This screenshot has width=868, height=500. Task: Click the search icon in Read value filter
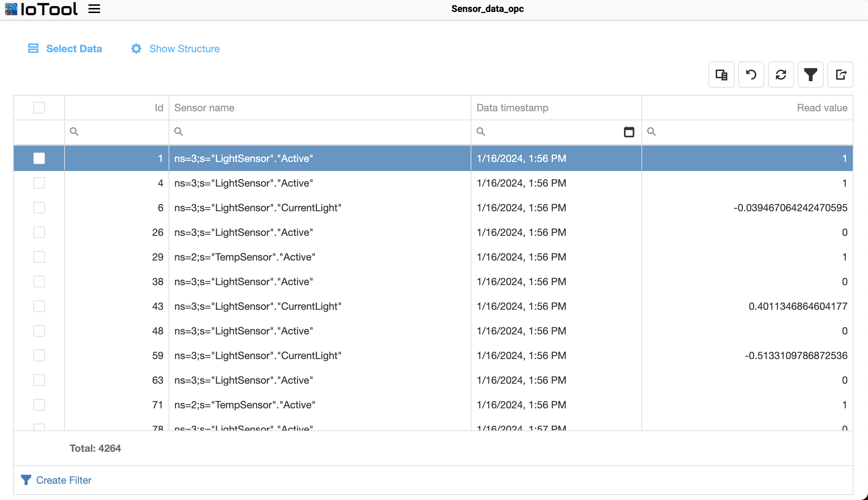pyautogui.click(x=652, y=132)
